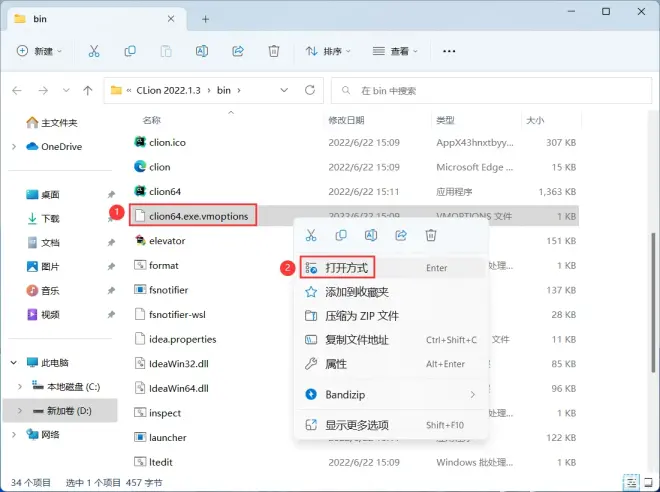The height and width of the screenshot is (492, 660).
Task: Click the Cut icon in the context menu
Action: tap(311, 235)
